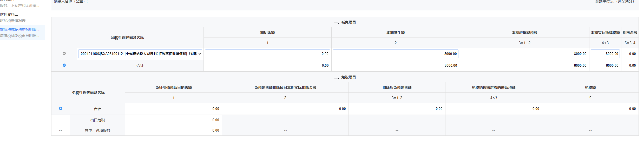Click the 减税性质代码及名称 column header
The height and width of the screenshot is (143, 644).
(127, 38)
